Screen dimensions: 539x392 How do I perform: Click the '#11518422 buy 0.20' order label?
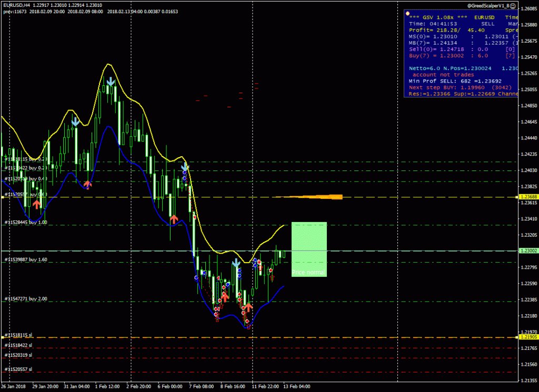tap(26, 168)
